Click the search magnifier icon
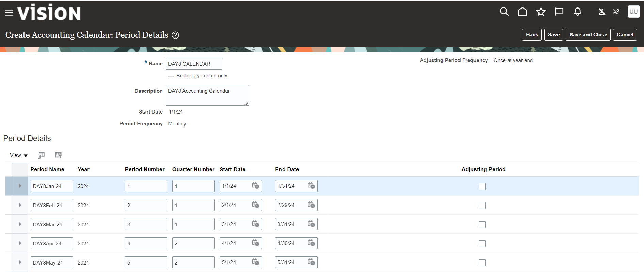The image size is (644, 272). point(504,12)
